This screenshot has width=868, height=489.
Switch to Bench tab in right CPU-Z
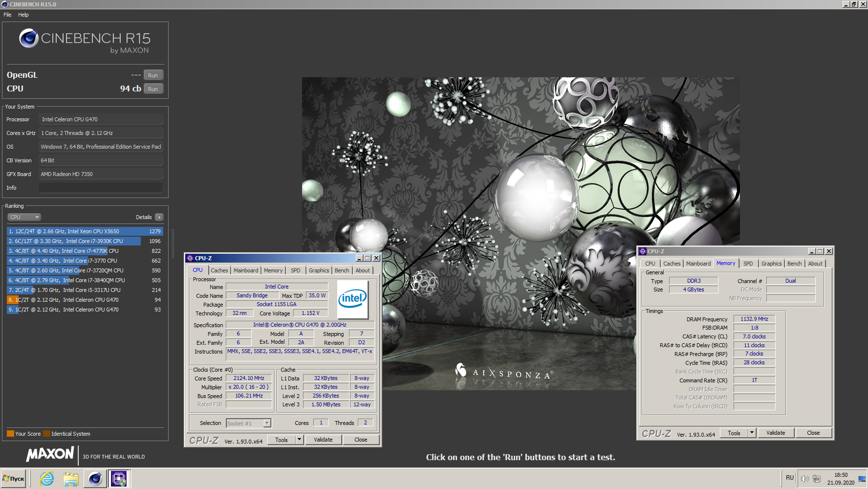click(x=795, y=264)
